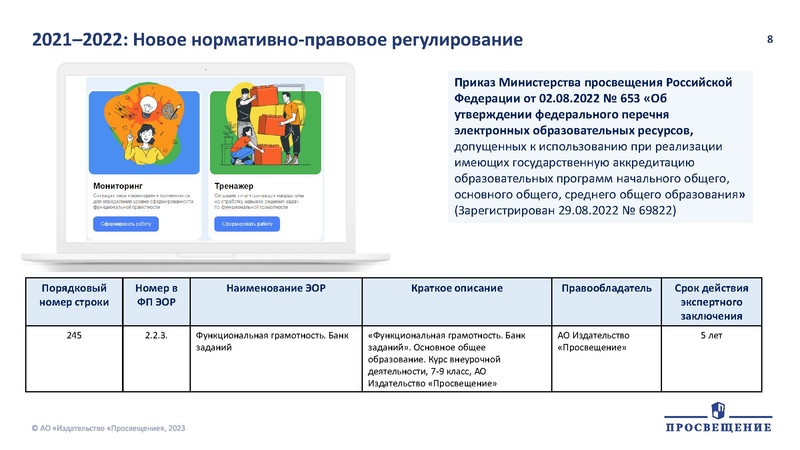The width and height of the screenshot is (800, 450).
Task: Click the Мониторинг card description text
Action: click(143, 201)
